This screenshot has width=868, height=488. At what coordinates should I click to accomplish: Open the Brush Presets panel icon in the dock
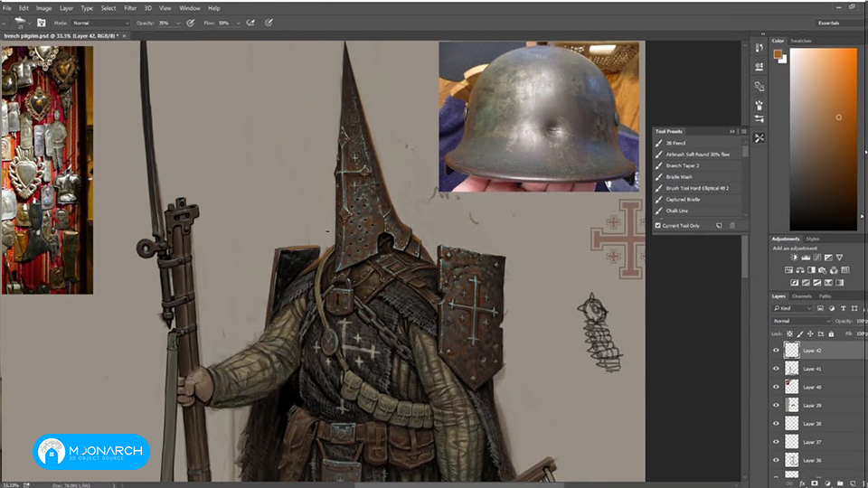759,67
